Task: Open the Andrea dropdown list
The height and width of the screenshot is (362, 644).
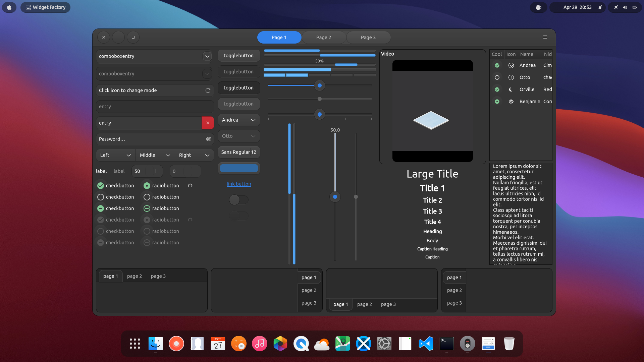Action: 239,120
